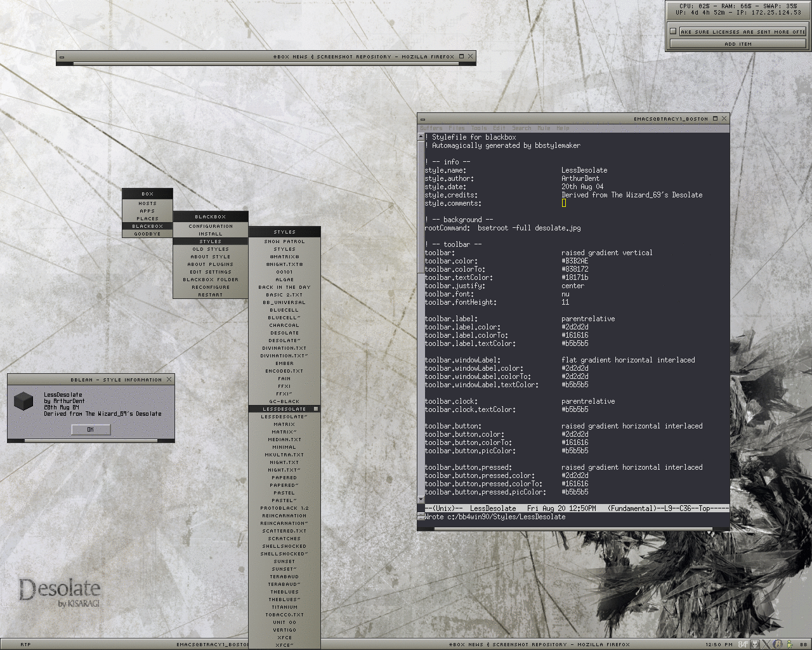The image size is (812, 650).
Task: Click the RTP workspace label in taskbar
Action: 25,644
